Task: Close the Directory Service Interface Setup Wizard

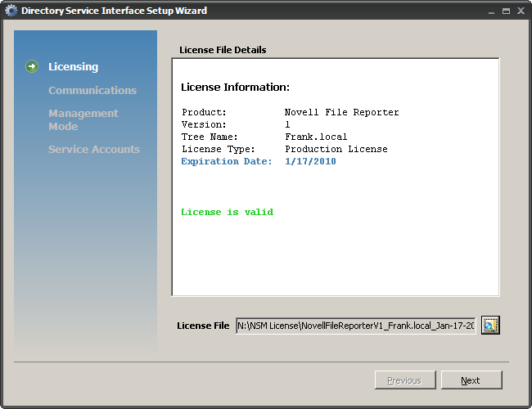Action: click(521, 11)
